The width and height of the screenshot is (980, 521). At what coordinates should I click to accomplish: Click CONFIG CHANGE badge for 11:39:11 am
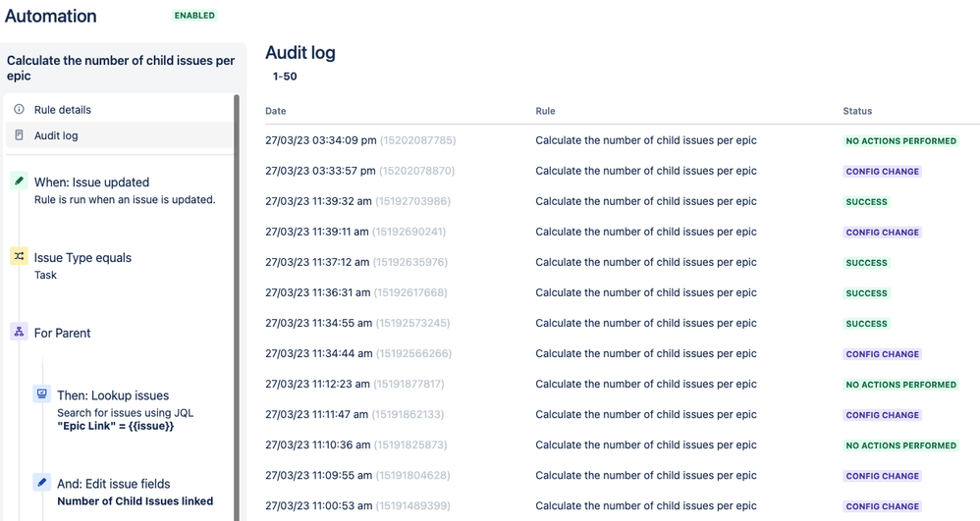click(882, 233)
